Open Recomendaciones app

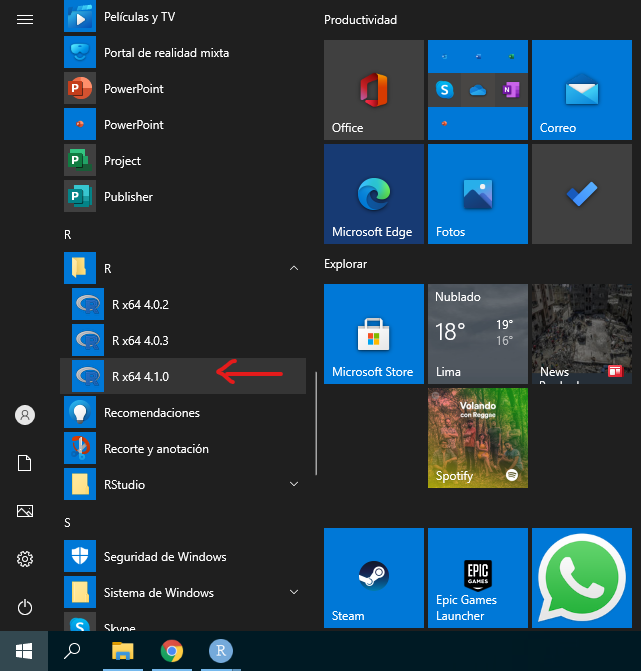[x=184, y=412]
